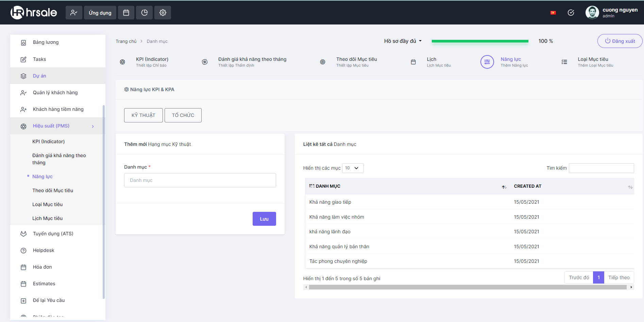Expand the Hồ sơ đầy đủ dropdown
The height and width of the screenshot is (322, 644).
click(x=403, y=41)
